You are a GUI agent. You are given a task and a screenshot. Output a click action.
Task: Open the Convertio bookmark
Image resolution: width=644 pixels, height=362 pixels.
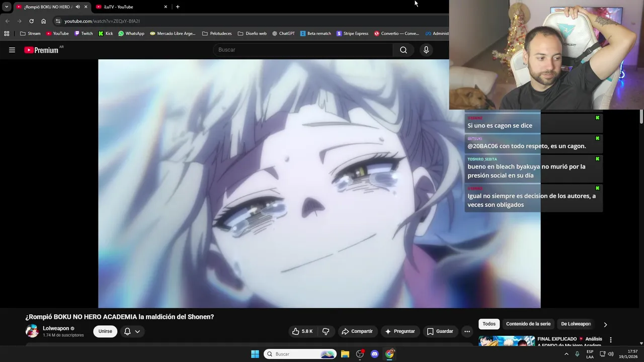[x=396, y=34]
